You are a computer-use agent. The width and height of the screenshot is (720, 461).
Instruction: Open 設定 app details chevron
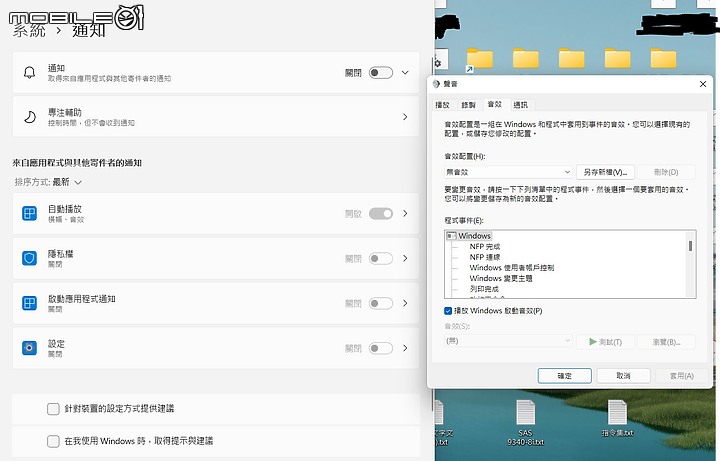[x=405, y=349]
